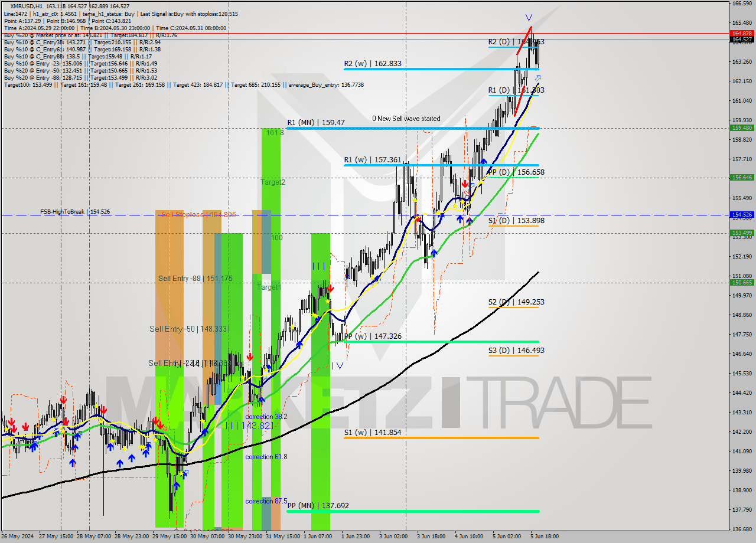Click the '0 New Sell wave started' text
Image resolution: width=756 pixels, height=543 pixels.
click(x=406, y=119)
